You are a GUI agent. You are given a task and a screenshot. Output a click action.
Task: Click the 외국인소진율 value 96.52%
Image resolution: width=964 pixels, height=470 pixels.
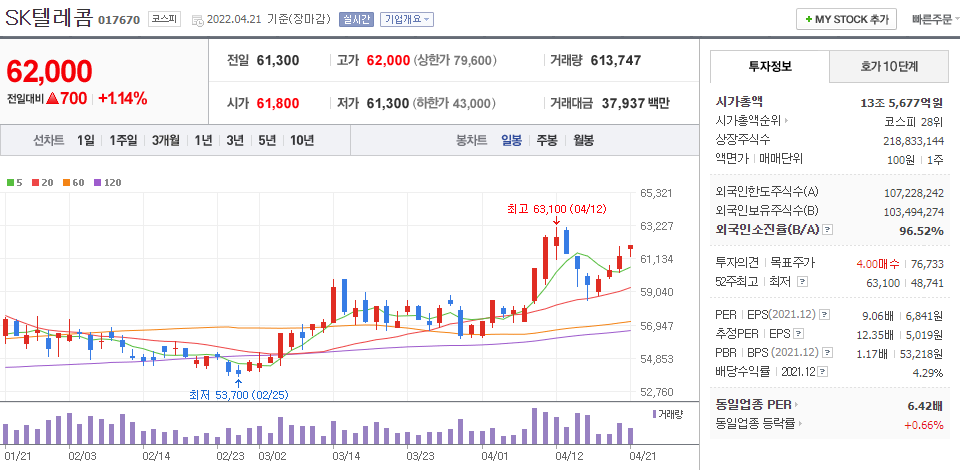pos(920,231)
